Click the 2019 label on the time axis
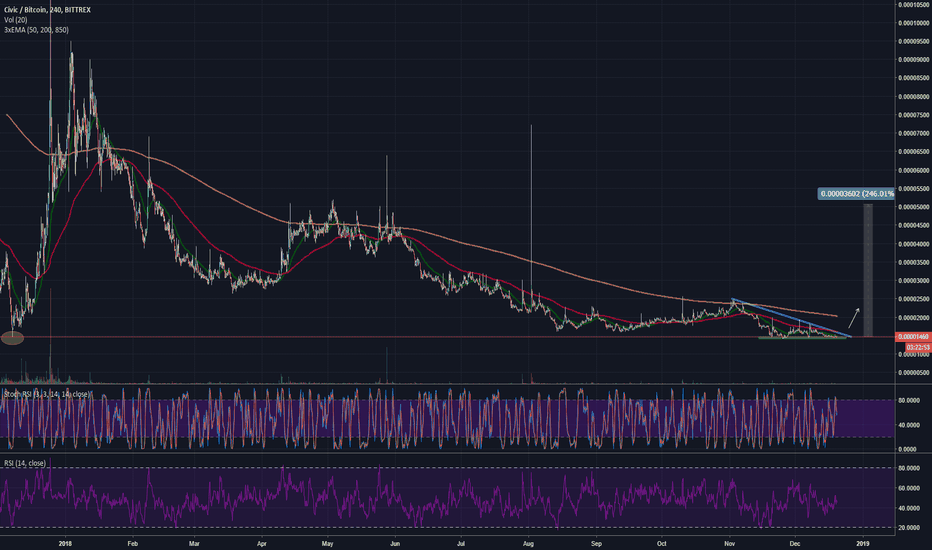 coord(863,543)
